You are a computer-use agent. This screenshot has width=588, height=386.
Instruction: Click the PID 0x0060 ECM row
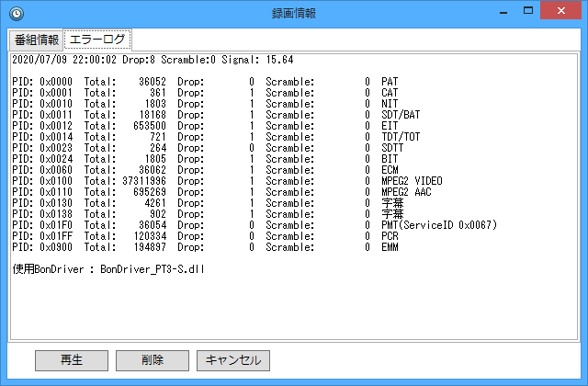pyautogui.click(x=205, y=170)
